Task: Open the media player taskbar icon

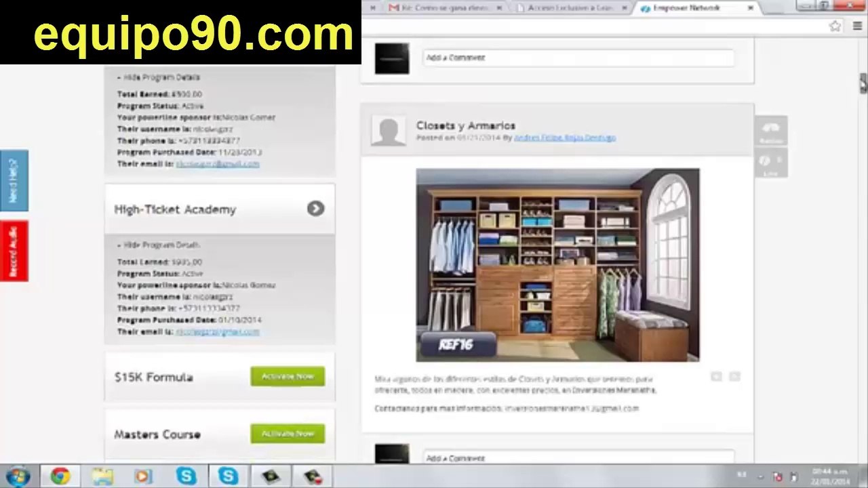Action: 143,476
